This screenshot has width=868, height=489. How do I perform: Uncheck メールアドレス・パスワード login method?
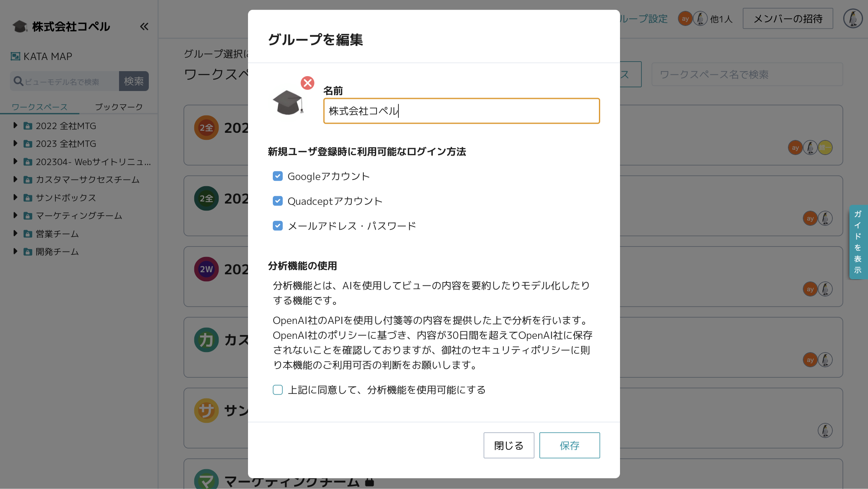(278, 226)
